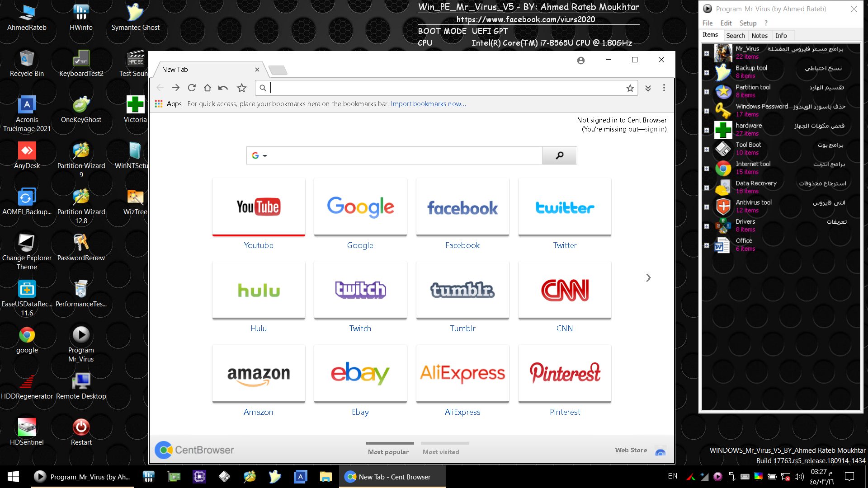Image resolution: width=868 pixels, height=488 pixels.
Task: Open PerformanceTest desktop icon
Action: tap(81, 294)
